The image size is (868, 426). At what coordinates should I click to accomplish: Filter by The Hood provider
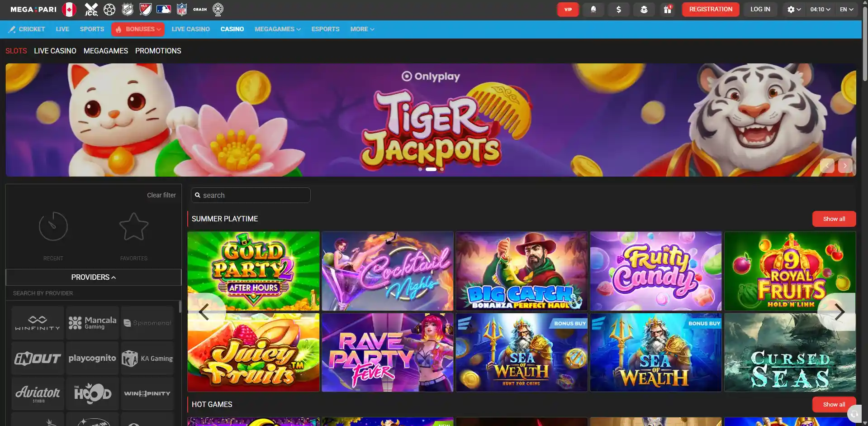[x=93, y=393]
